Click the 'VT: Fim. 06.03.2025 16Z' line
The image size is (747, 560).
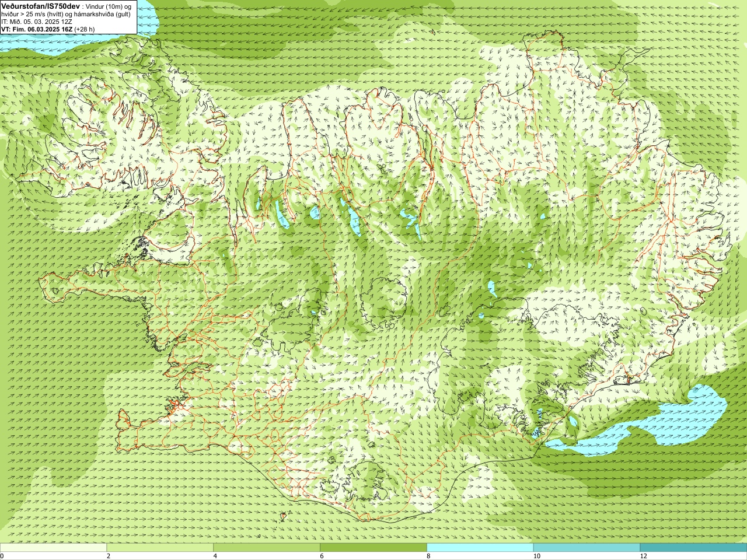click(48, 29)
